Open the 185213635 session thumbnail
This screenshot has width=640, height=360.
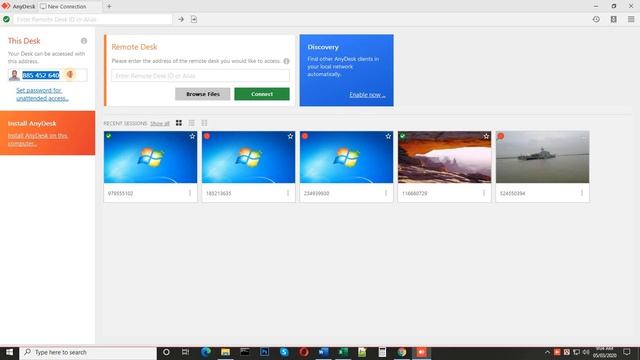248,157
